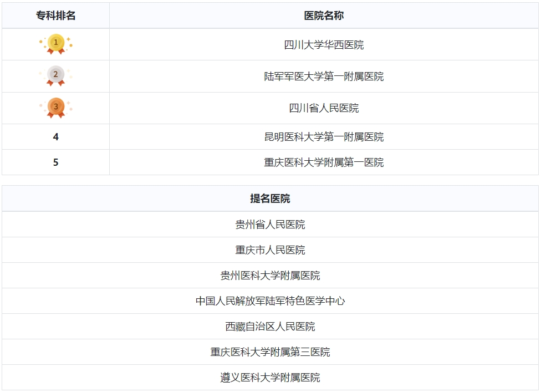Click 贵州省人民医院 in nominated list
Image resolution: width=541 pixels, height=392 pixels.
(270, 225)
